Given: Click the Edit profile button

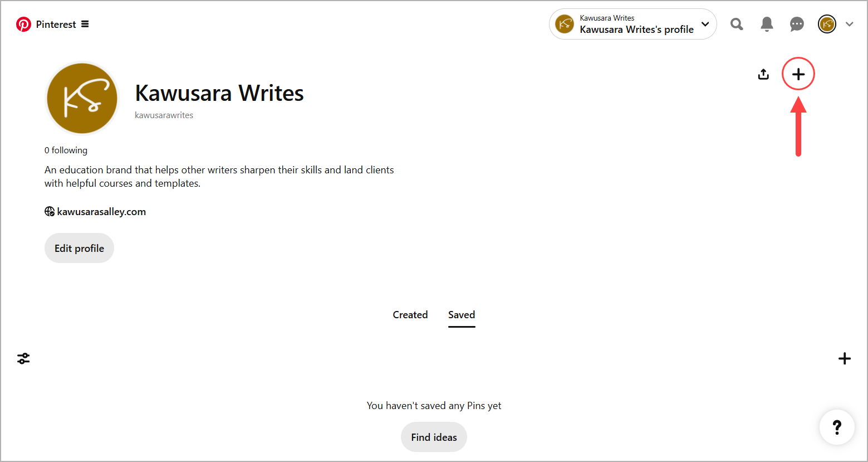Looking at the screenshot, I should [x=79, y=248].
